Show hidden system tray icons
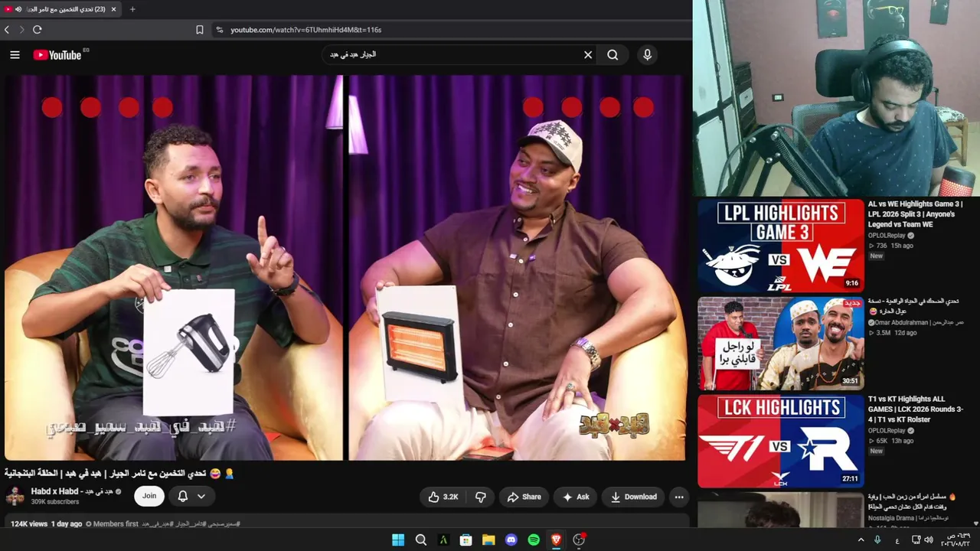Viewport: 980px width, 551px height. pos(861,540)
